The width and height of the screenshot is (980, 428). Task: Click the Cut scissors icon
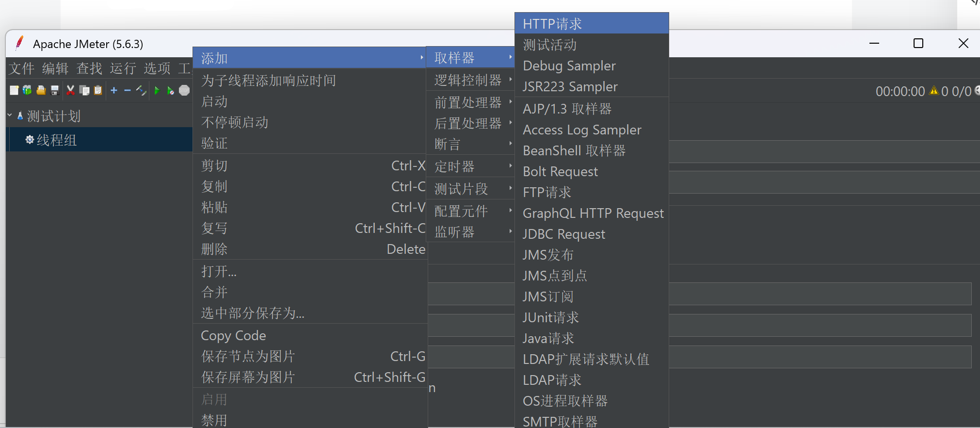71,90
